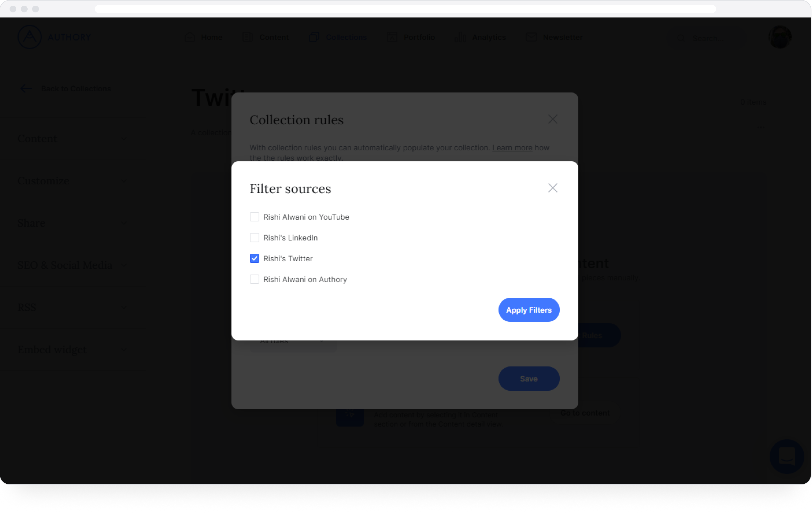This screenshot has width=812, height=513.
Task: Click the Home icon in navigation
Action: [190, 37]
